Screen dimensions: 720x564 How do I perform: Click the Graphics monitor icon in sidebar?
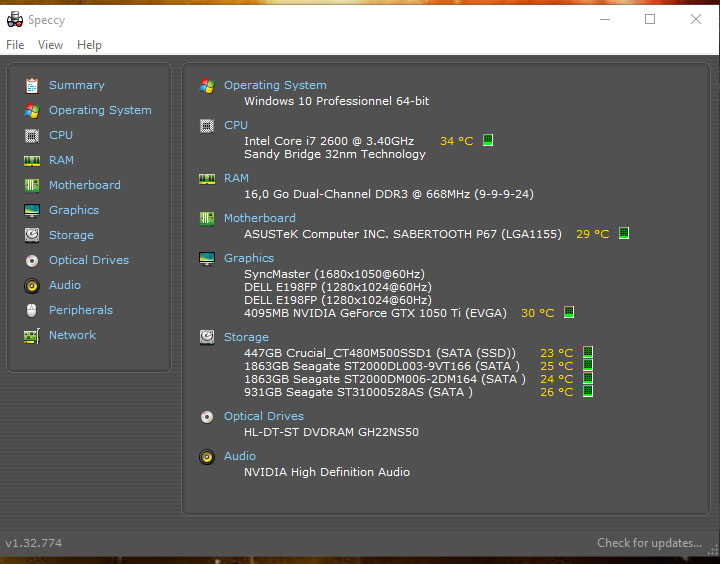pyautogui.click(x=32, y=210)
